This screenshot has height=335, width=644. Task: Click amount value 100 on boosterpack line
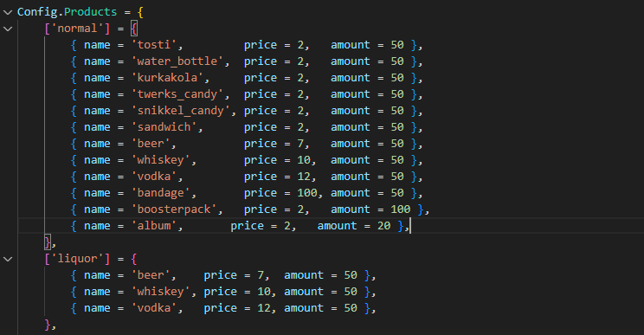[x=401, y=209]
